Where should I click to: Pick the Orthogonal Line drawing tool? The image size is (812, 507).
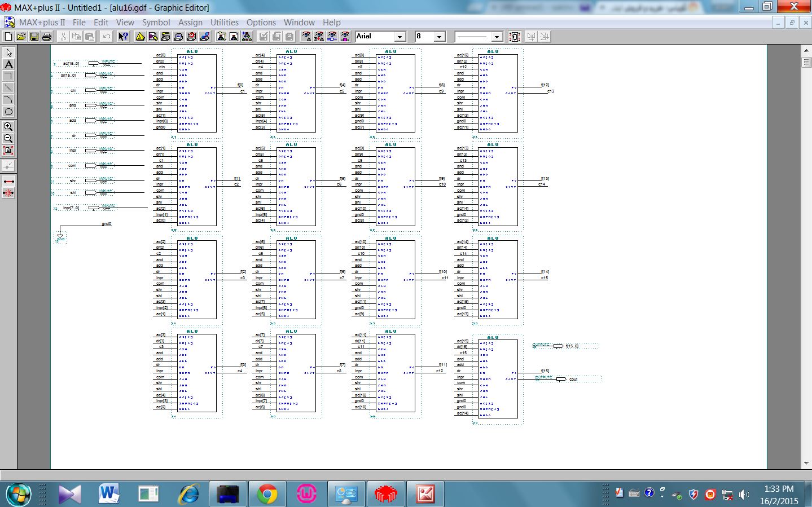8,76
